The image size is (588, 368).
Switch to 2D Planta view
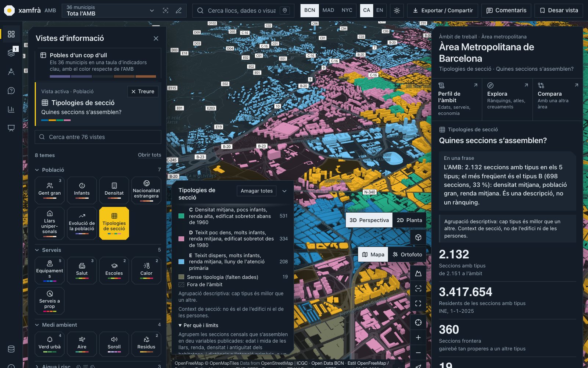[409, 220]
